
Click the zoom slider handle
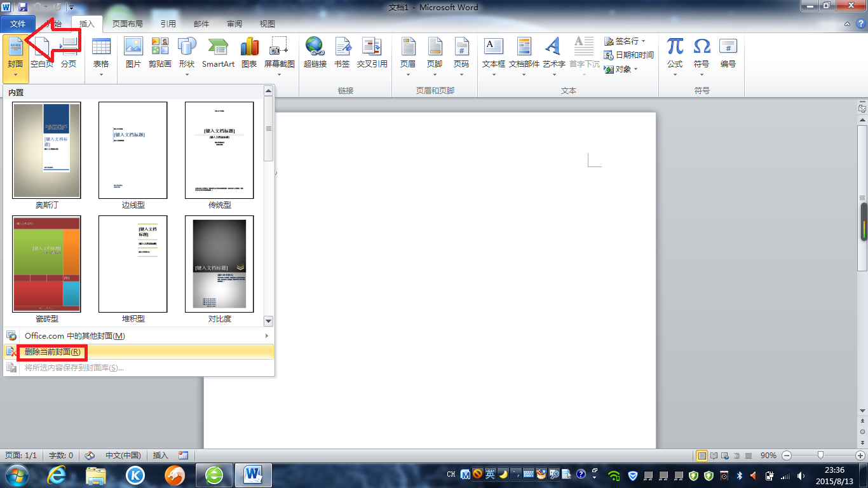(x=821, y=456)
